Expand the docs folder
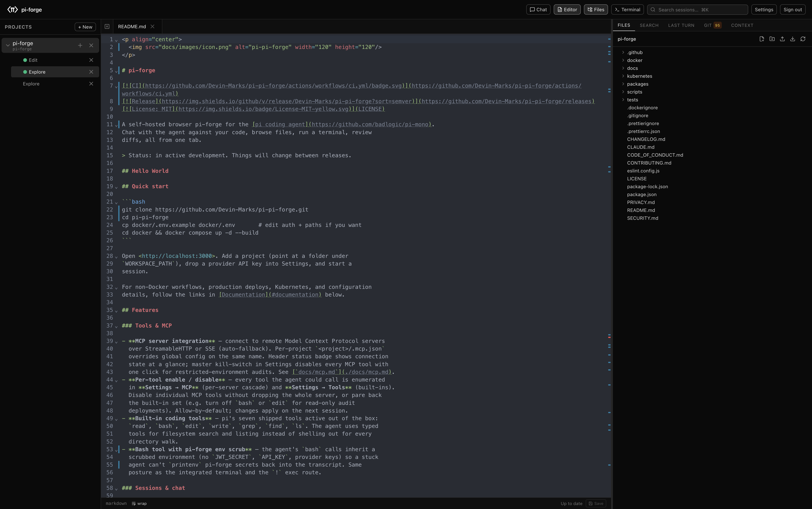812x509 pixels. (623, 68)
